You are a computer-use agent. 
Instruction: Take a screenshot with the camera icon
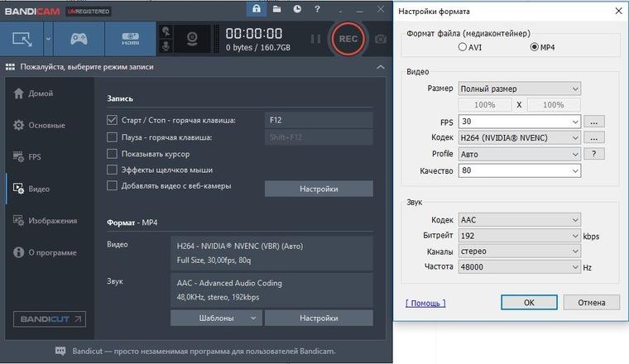pos(380,39)
